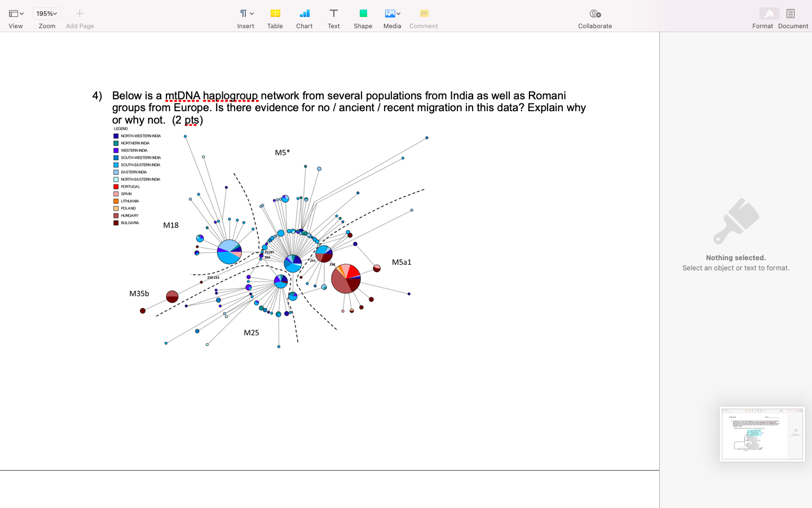This screenshot has height=508, width=812.
Task: Click the misspelled word 'haplogroup' in question 4
Action: 232,95
